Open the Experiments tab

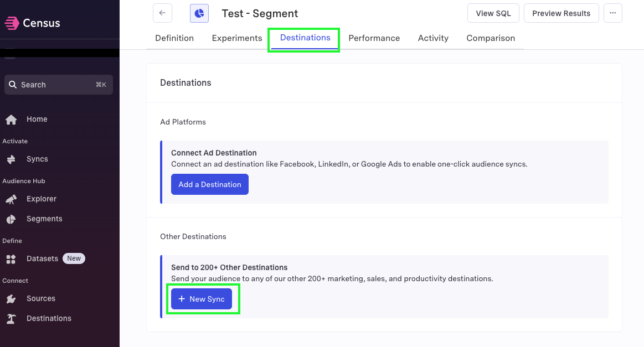[237, 38]
